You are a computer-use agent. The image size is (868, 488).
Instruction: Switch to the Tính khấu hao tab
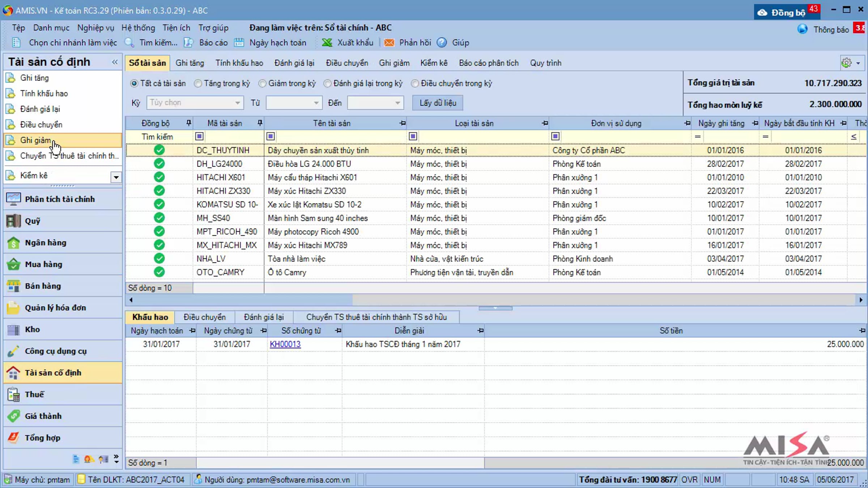(x=239, y=63)
